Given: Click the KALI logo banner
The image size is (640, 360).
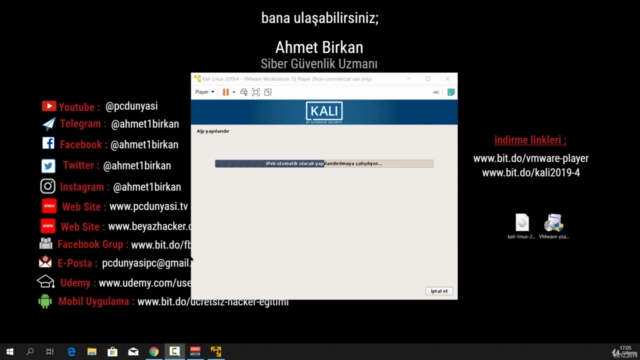Looking at the screenshot, I should pyautogui.click(x=324, y=112).
